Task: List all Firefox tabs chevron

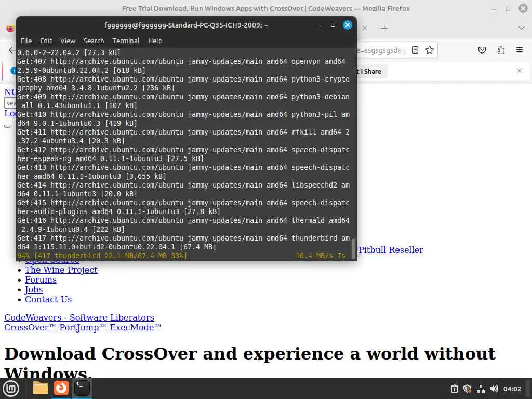Action: pos(522,28)
